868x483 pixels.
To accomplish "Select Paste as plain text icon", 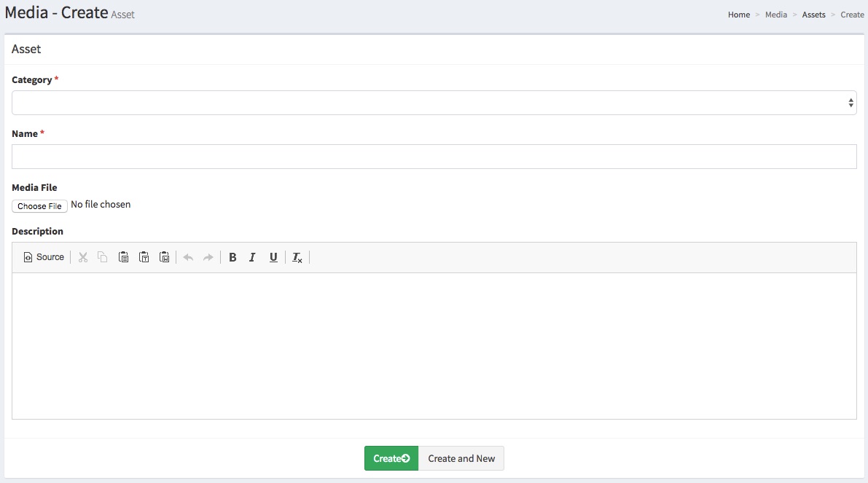I will click(x=144, y=257).
